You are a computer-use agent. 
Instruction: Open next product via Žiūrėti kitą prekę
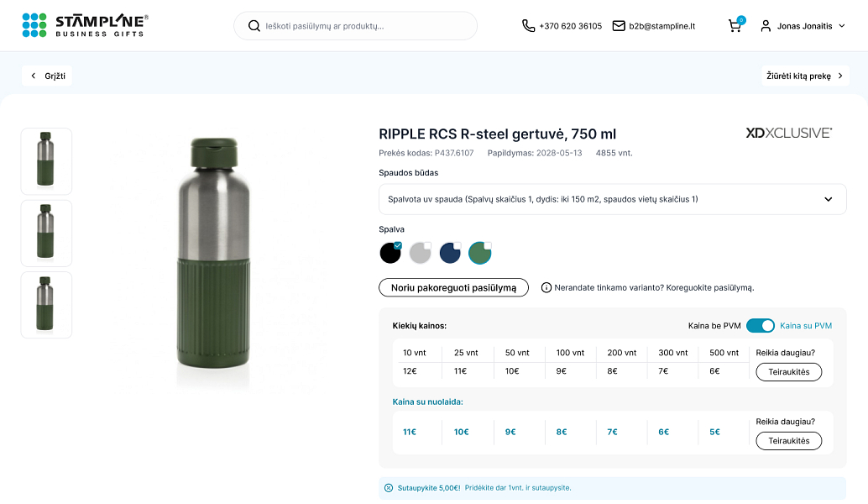click(x=805, y=76)
